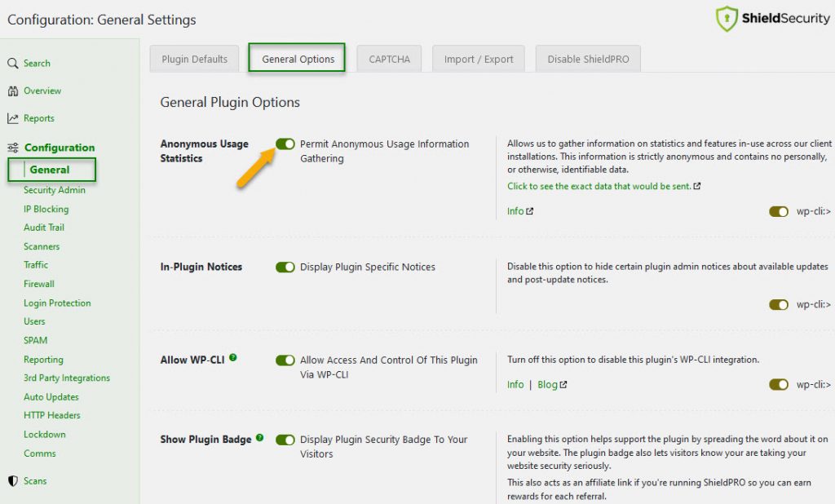Open the Import / Export tab
835x504 pixels.
coord(479,59)
